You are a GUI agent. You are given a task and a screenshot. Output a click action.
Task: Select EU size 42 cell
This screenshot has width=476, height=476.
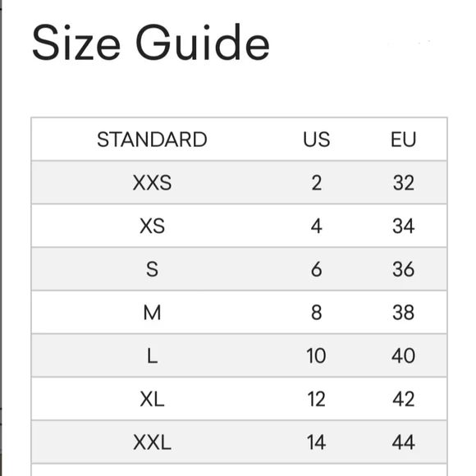point(404,399)
